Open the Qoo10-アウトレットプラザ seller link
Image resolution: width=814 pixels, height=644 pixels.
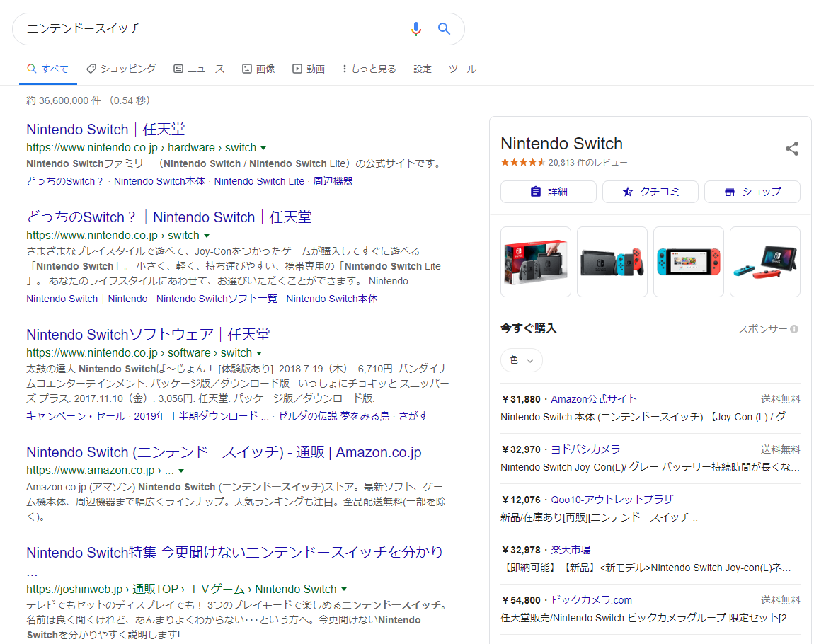(x=612, y=500)
